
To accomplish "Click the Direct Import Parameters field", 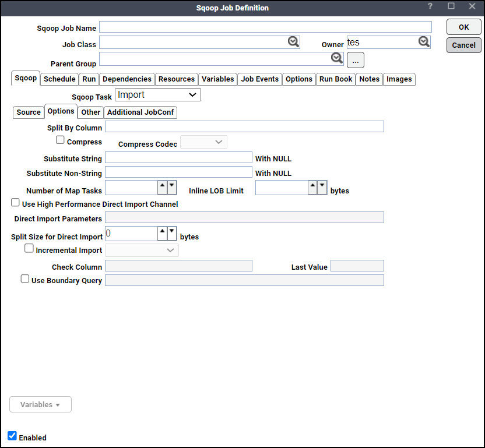I will pos(244,217).
